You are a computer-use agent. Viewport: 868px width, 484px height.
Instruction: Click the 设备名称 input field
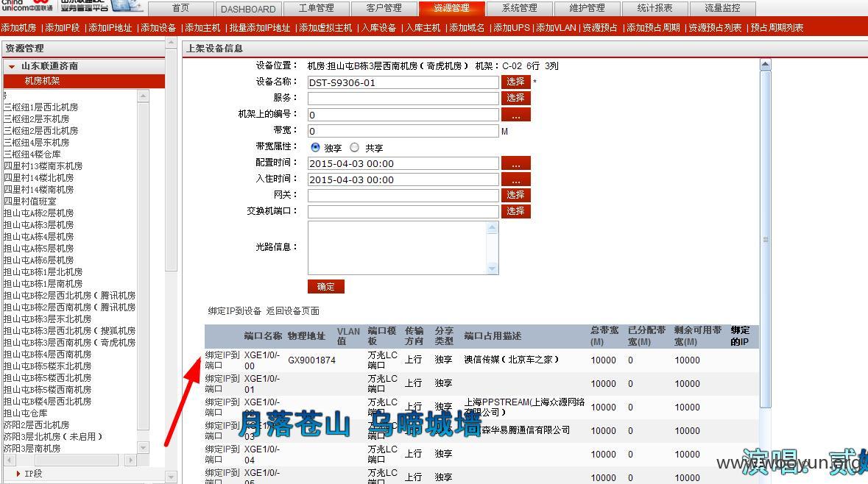click(x=403, y=82)
